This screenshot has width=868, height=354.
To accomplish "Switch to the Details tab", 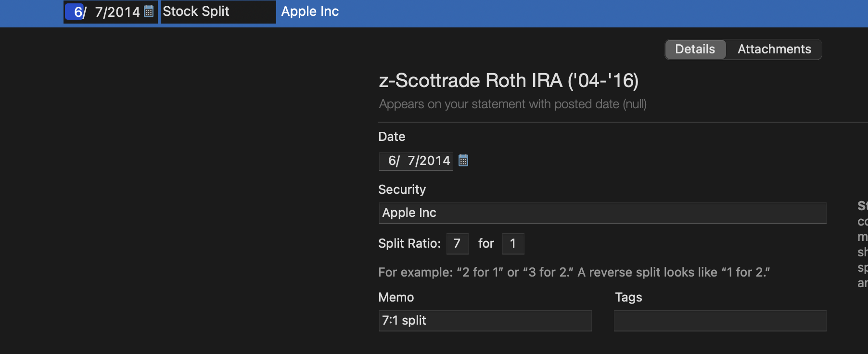I will [x=695, y=49].
